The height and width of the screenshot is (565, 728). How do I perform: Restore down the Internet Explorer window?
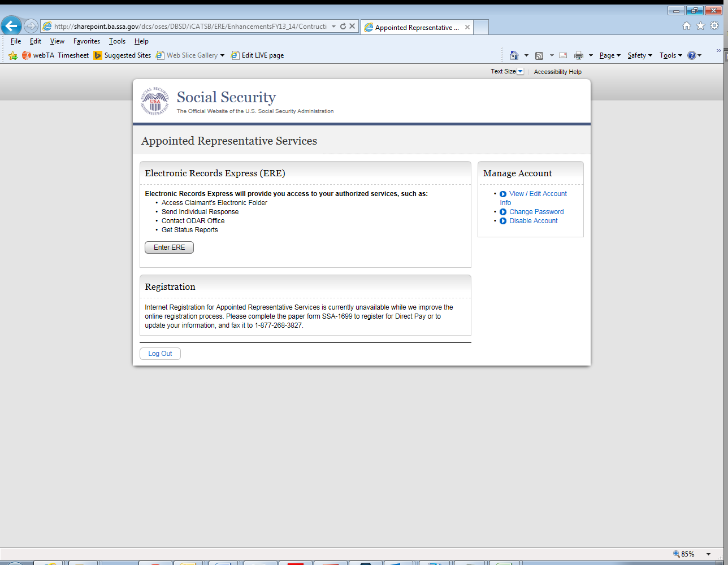[695, 11]
